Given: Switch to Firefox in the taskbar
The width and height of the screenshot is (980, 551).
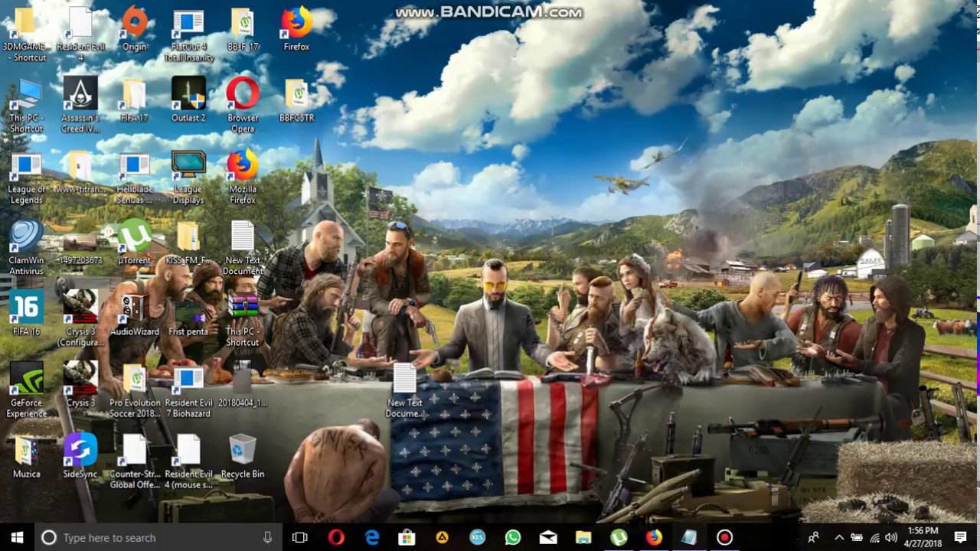Looking at the screenshot, I should click(654, 537).
